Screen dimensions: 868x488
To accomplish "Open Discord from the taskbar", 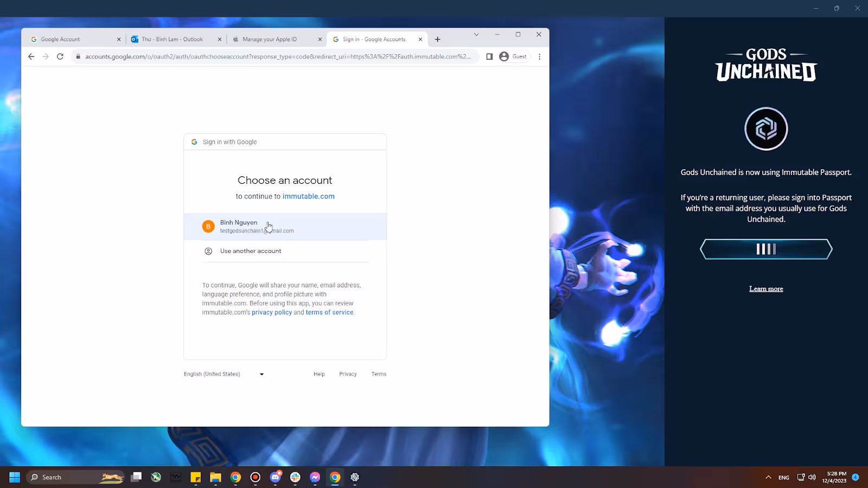I will (276, 477).
